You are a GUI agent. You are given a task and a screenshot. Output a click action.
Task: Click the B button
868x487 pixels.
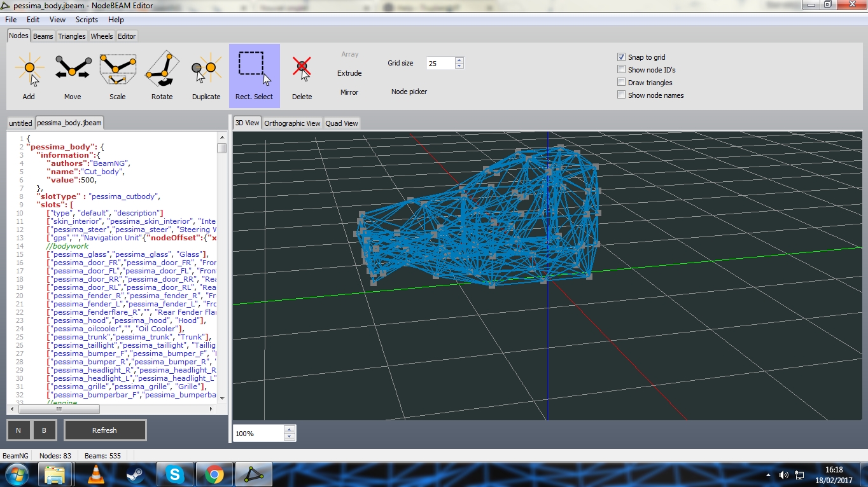click(x=45, y=430)
